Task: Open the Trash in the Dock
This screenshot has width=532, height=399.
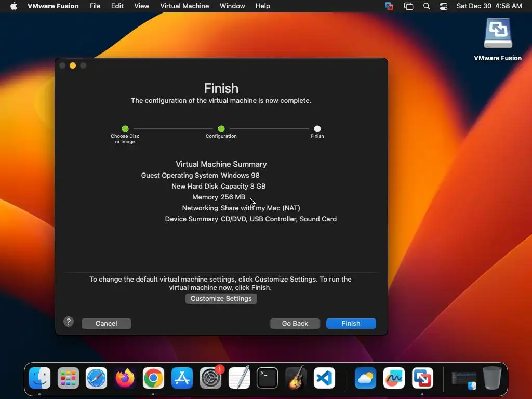Action: click(493, 378)
